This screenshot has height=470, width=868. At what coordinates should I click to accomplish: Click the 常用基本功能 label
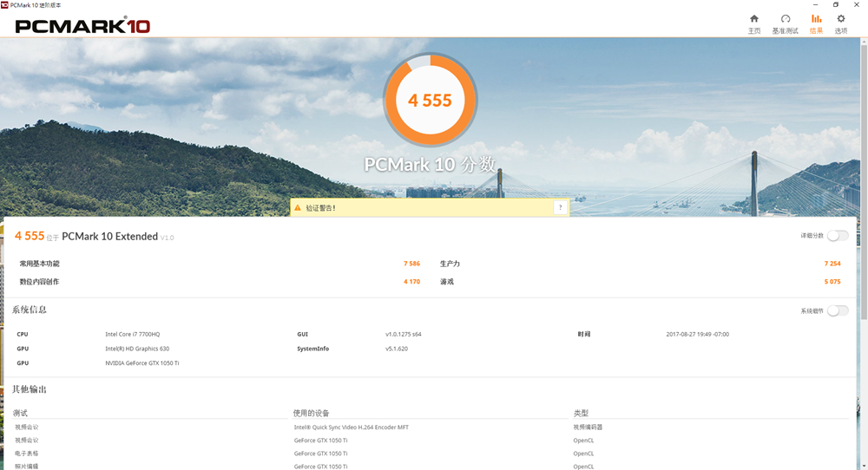tap(39, 264)
